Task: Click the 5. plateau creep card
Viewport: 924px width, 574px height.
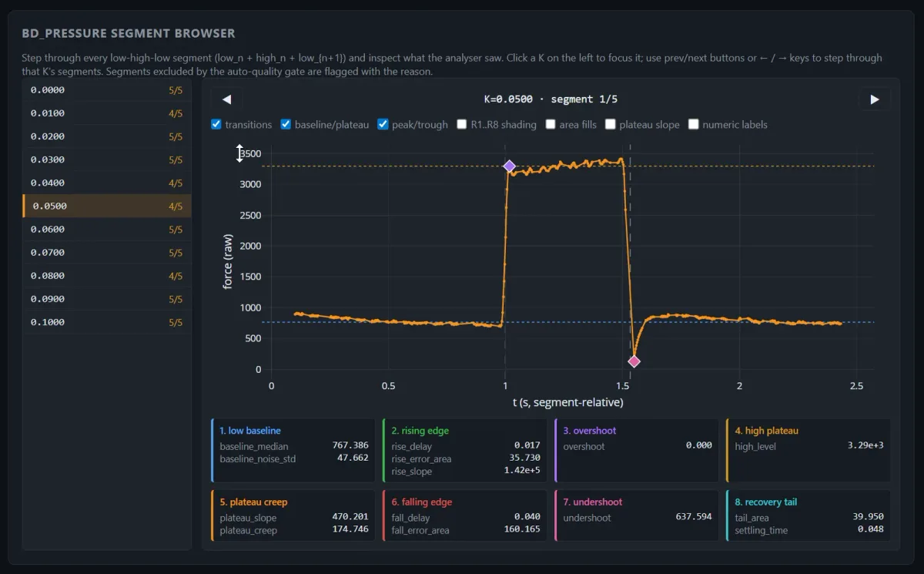Action: 293,515
